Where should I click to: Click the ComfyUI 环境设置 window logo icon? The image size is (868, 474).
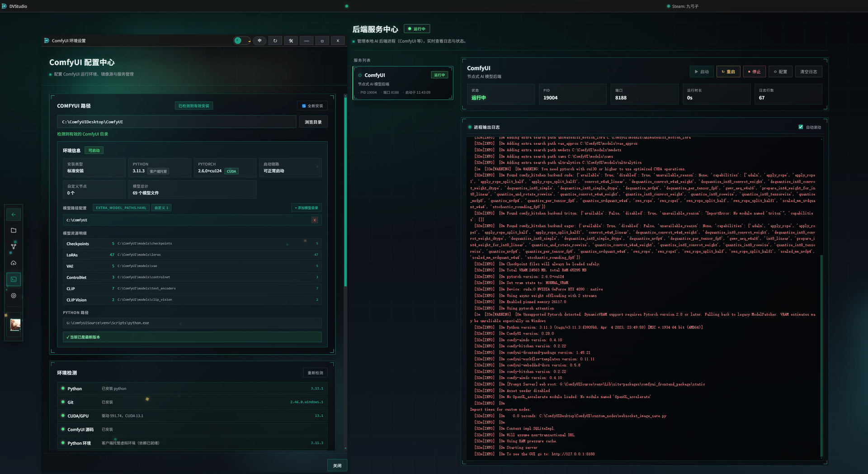coord(47,40)
